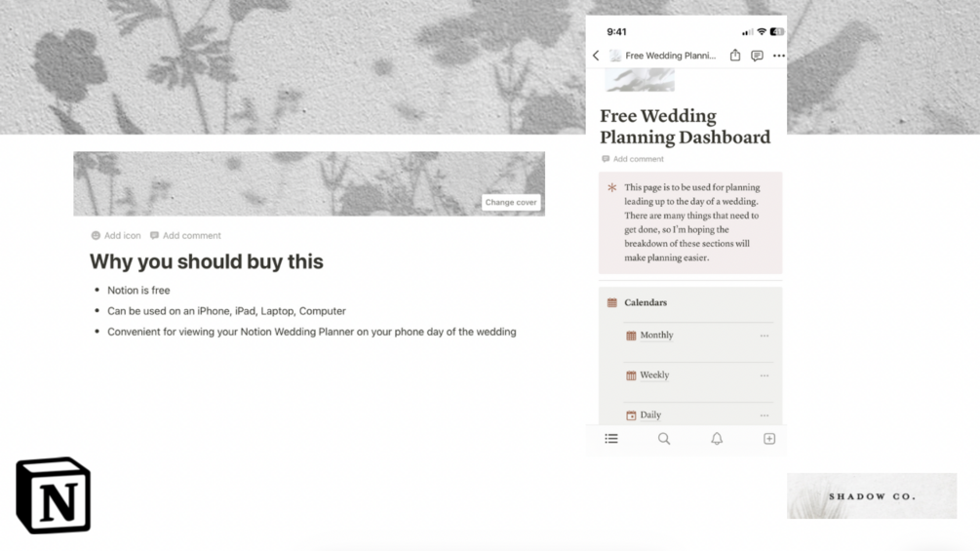Click the Change cover button
This screenshot has width=980, height=551.
[x=511, y=203]
